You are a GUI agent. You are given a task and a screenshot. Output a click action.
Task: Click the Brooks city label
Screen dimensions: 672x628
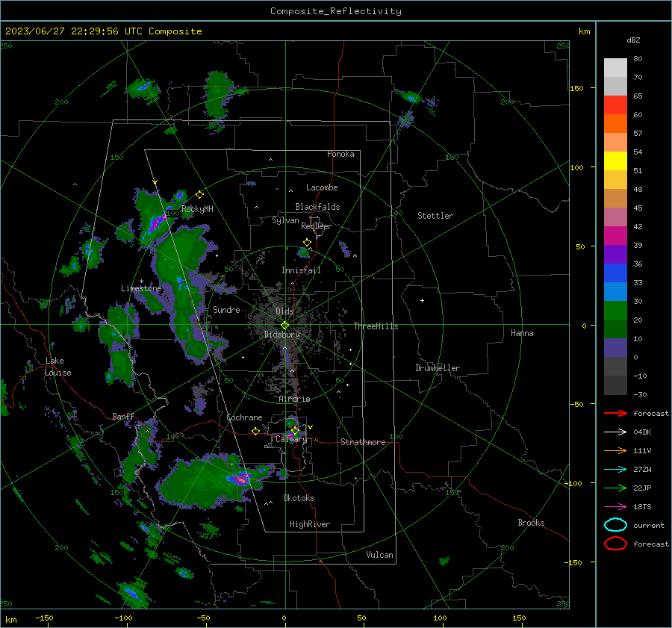(531, 523)
